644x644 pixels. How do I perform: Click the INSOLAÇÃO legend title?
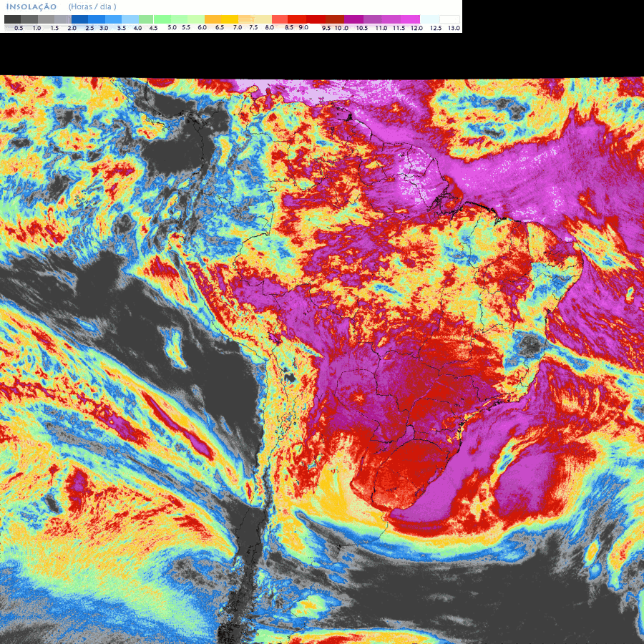(31, 7)
